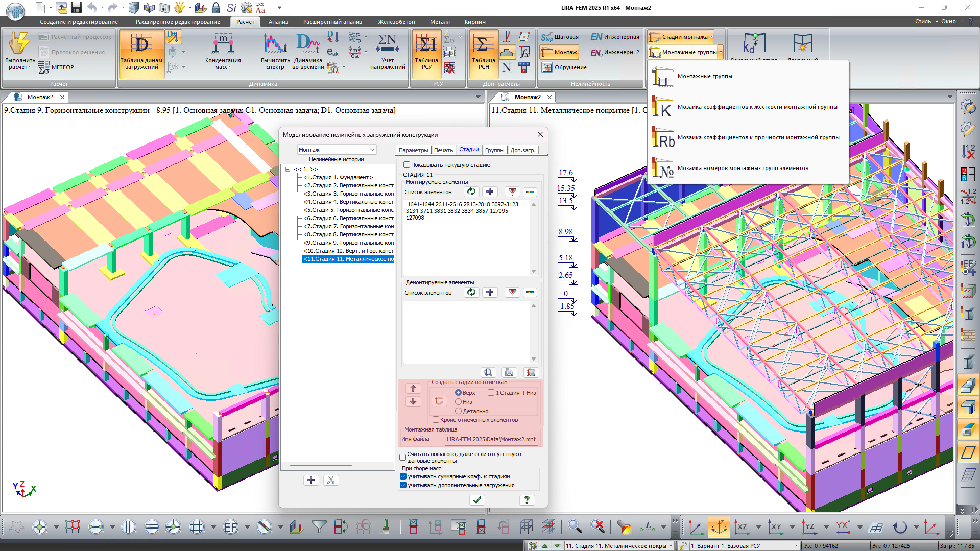The image size is (980, 551).
Task: Select Stage 5 in the history tree
Action: click(348, 210)
